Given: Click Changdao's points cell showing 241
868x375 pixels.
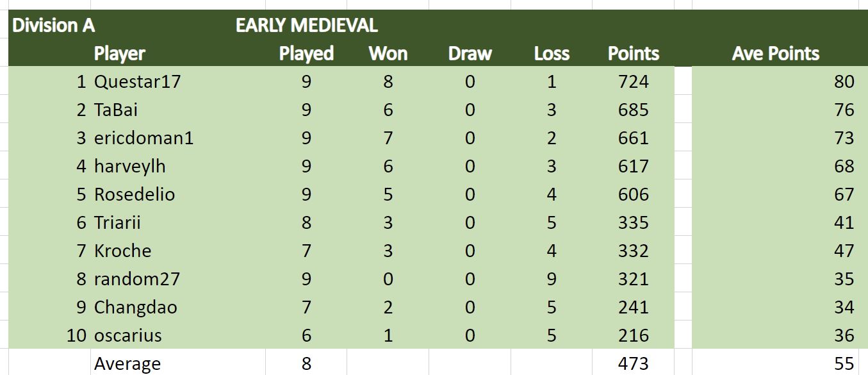Looking at the screenshot, I should 633,307.
